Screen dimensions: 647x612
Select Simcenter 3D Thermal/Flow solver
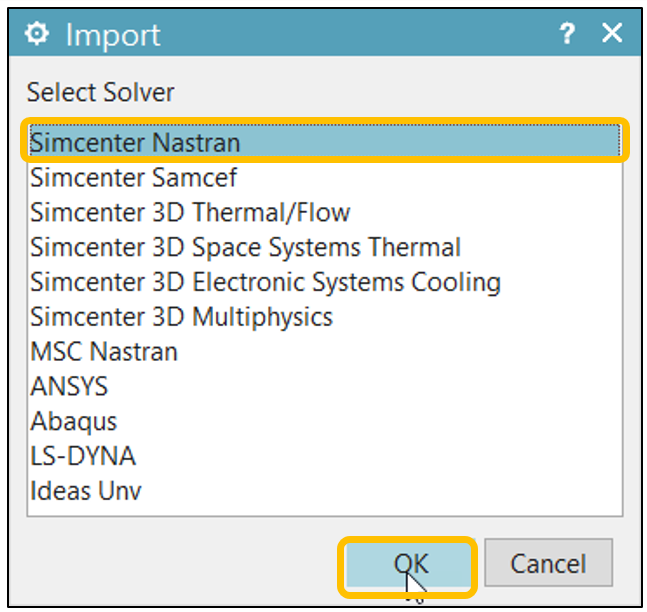point(190,213)
